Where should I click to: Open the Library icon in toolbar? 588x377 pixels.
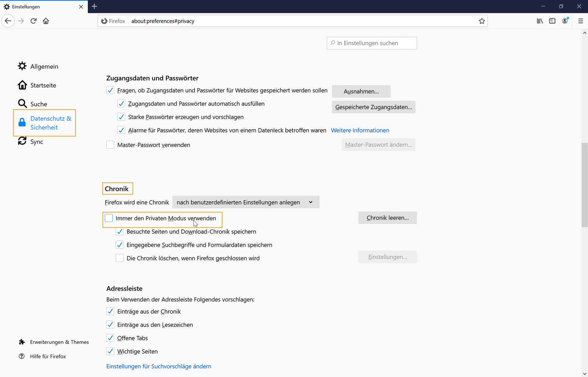pos(540,21)
